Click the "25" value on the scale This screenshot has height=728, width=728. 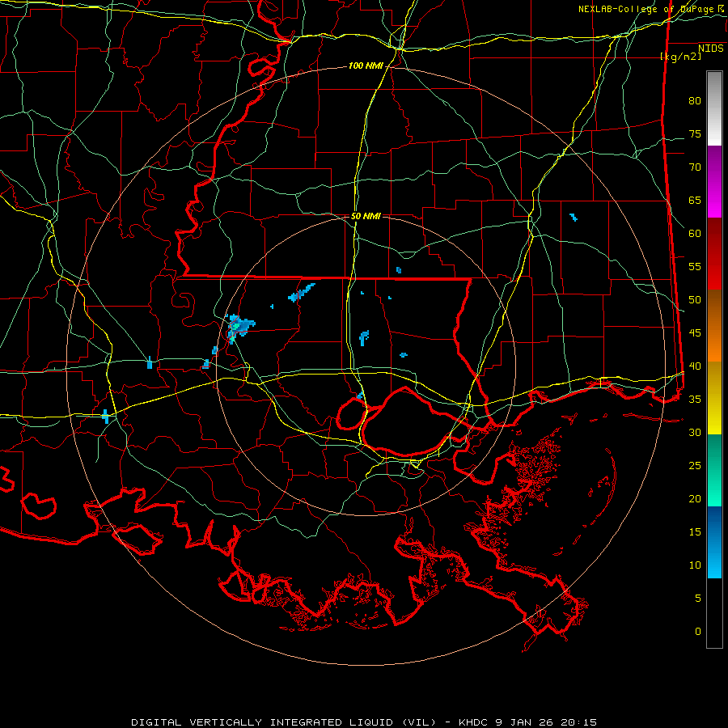click(695, 466)
